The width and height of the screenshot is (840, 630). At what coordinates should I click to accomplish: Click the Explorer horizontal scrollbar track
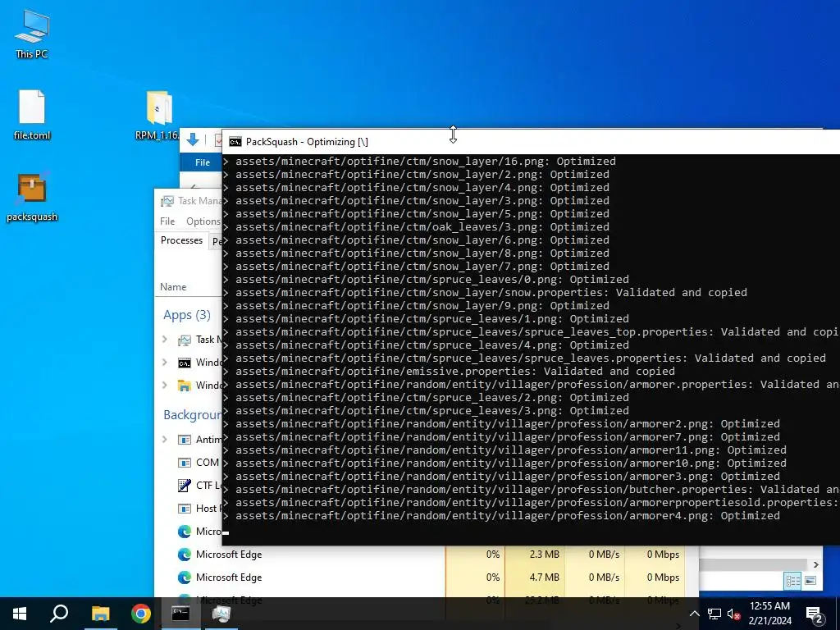point(754,564)
